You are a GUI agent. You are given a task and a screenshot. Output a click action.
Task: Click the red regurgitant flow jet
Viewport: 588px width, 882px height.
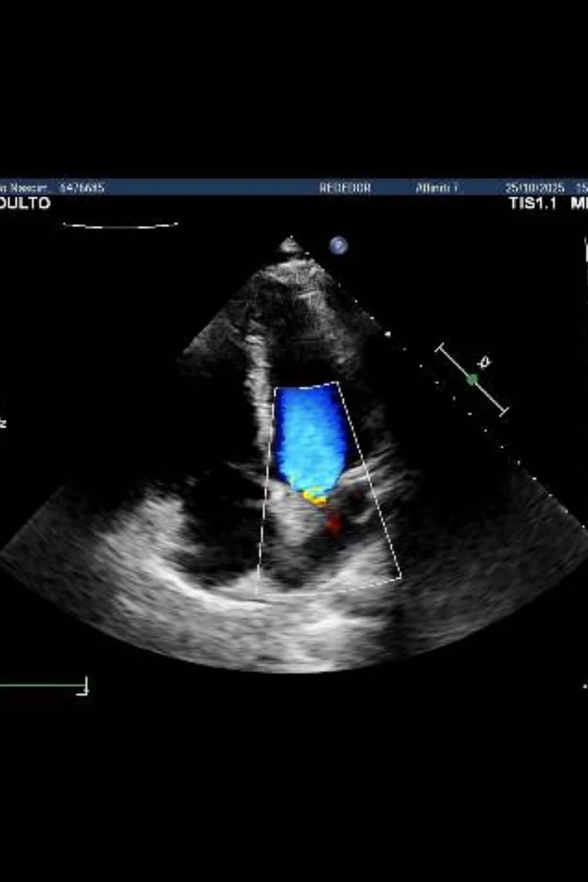coord(334,524)
